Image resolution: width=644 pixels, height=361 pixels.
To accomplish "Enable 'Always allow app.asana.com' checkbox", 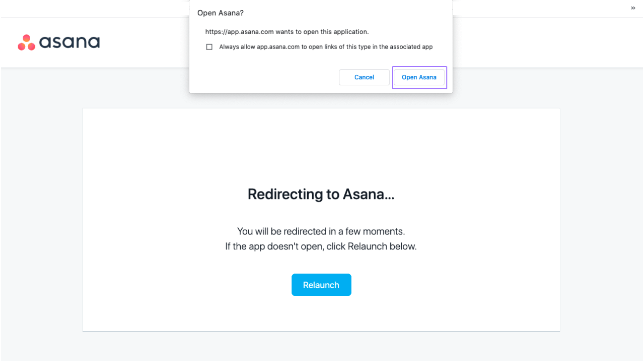I will (x=209, y=47).
